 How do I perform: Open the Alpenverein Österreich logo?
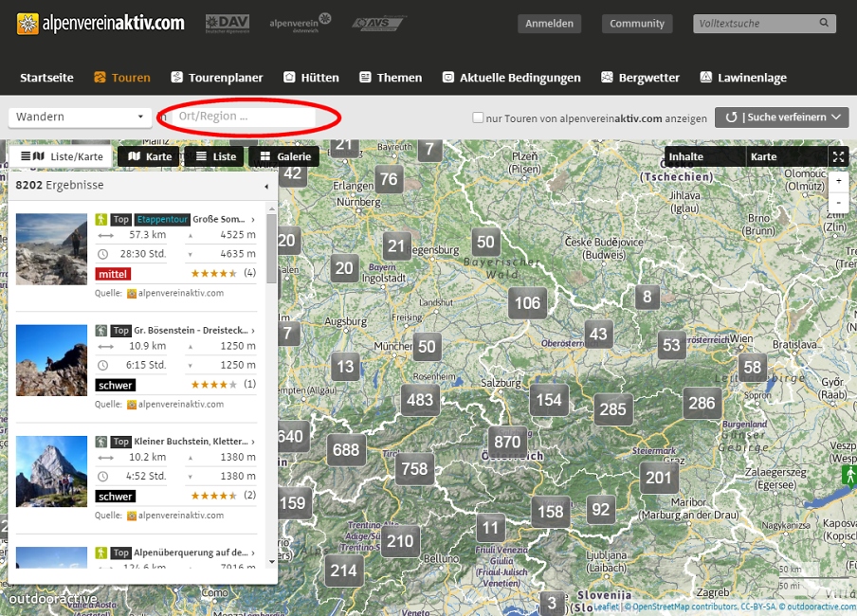(301, 23)
